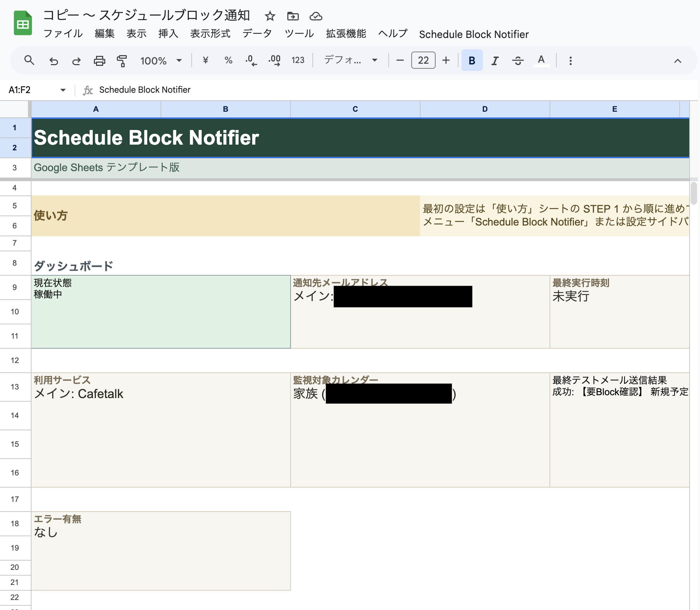Toggle bold formatting in the toolbar
Viewport: 700px width, 610px height.
click(472, 60)
